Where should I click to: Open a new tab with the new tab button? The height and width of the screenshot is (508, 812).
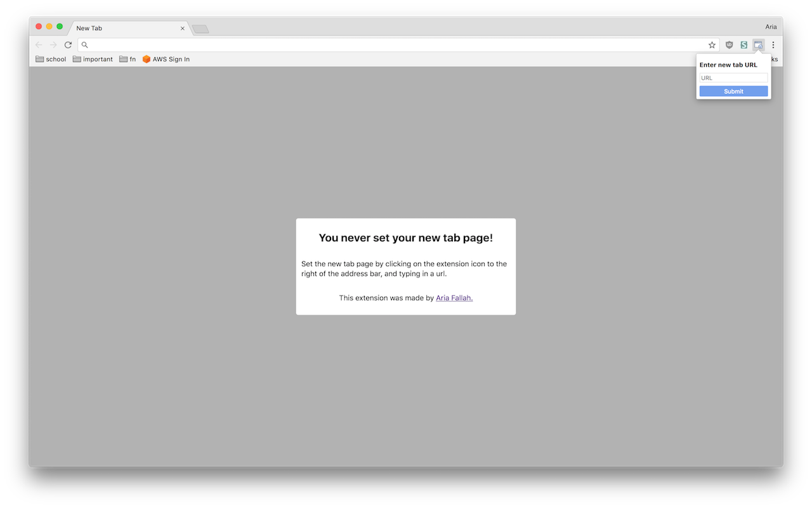pos(200,29)
